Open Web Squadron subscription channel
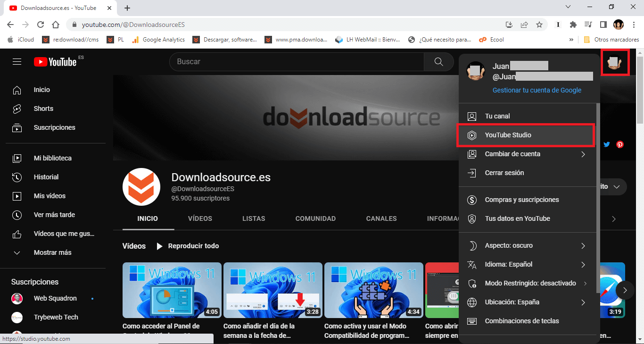Image resolution: width=644 pixels, height=344 pixels. [56, 298]
